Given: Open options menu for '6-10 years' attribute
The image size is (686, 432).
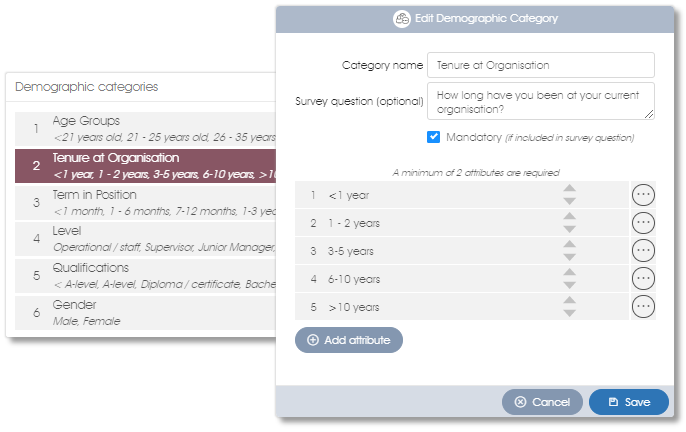Looking at the screenshot, I should point(643,279).
